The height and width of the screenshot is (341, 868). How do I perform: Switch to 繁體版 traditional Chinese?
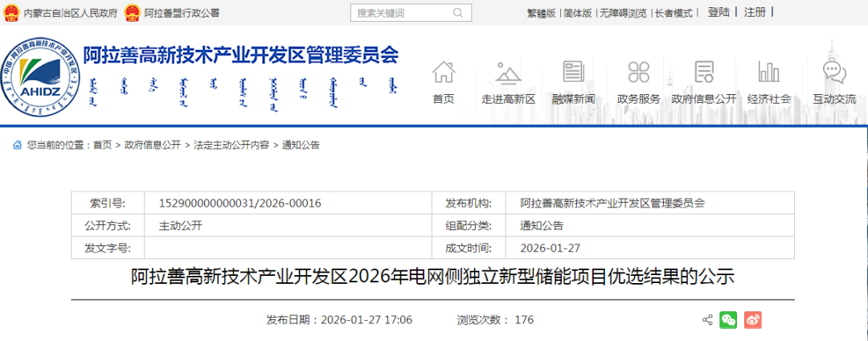[x=541, y=13]
